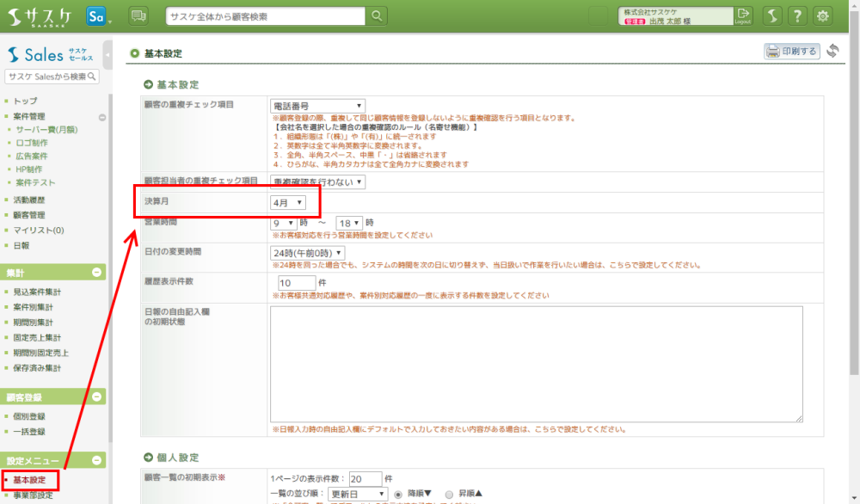Image resolution: width=860 pixels, height=504 pixels.
Task: Open 顧客管理 in the sidebar
Action: [29, 215]
